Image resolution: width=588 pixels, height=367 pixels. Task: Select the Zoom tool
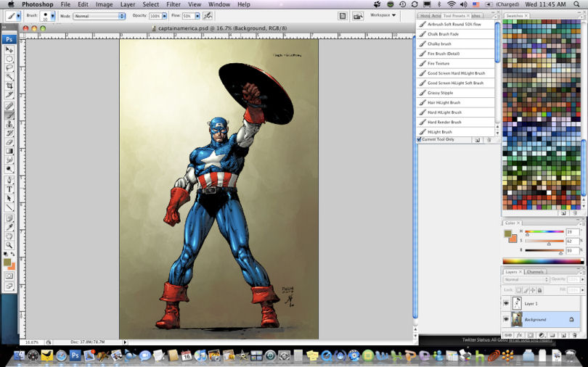(x=9, y=245)
